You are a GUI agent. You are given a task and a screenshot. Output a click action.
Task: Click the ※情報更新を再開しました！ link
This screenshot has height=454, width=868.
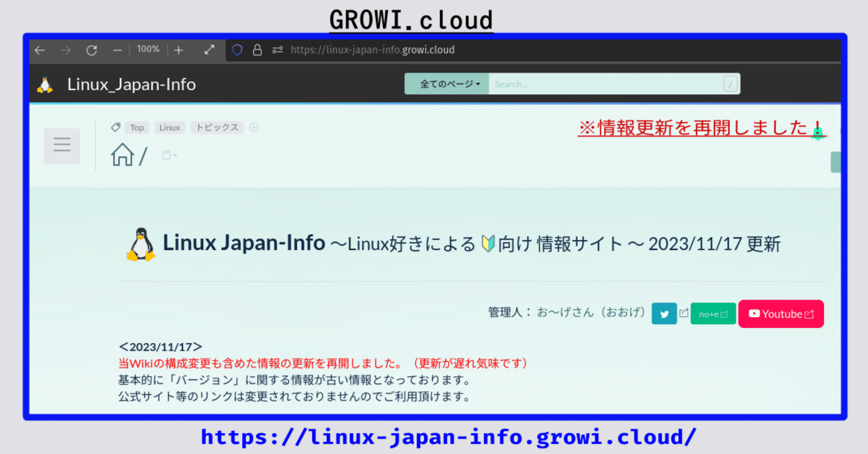tap(702, 128)
